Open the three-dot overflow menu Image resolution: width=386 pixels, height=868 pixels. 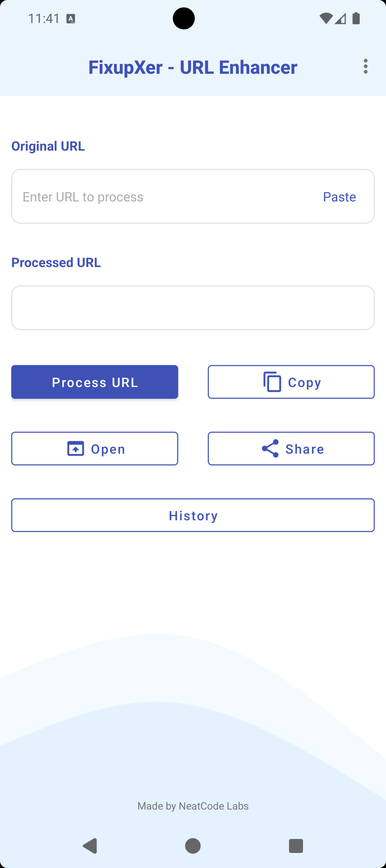[366, 66]
